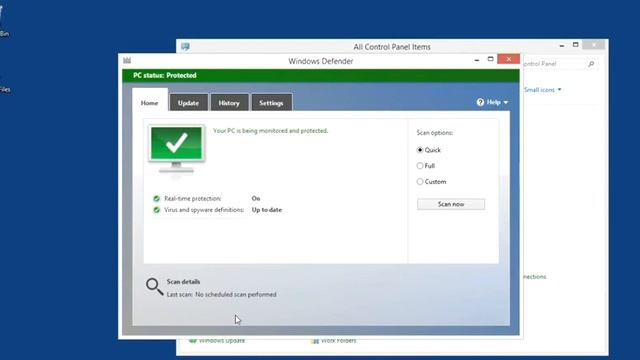Click the Real-time protection green check icon
Screen dimensions: 640x360
tap(156, 198)
